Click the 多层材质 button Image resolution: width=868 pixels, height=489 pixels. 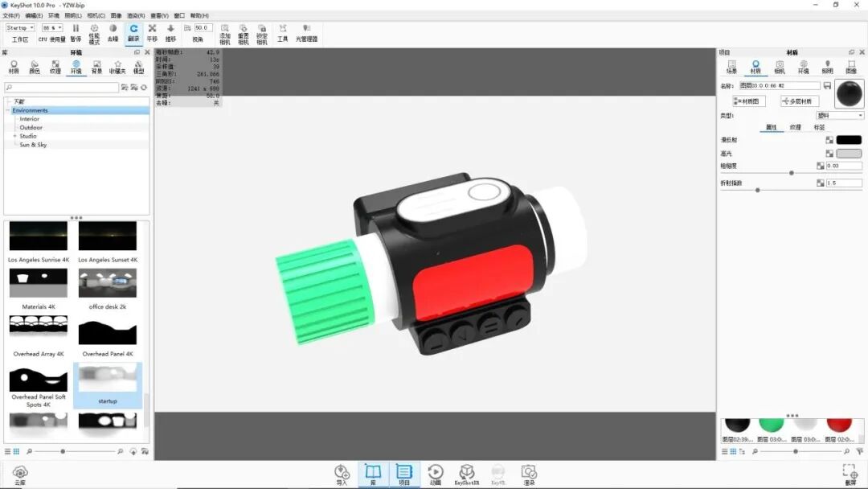click(800, 100)
